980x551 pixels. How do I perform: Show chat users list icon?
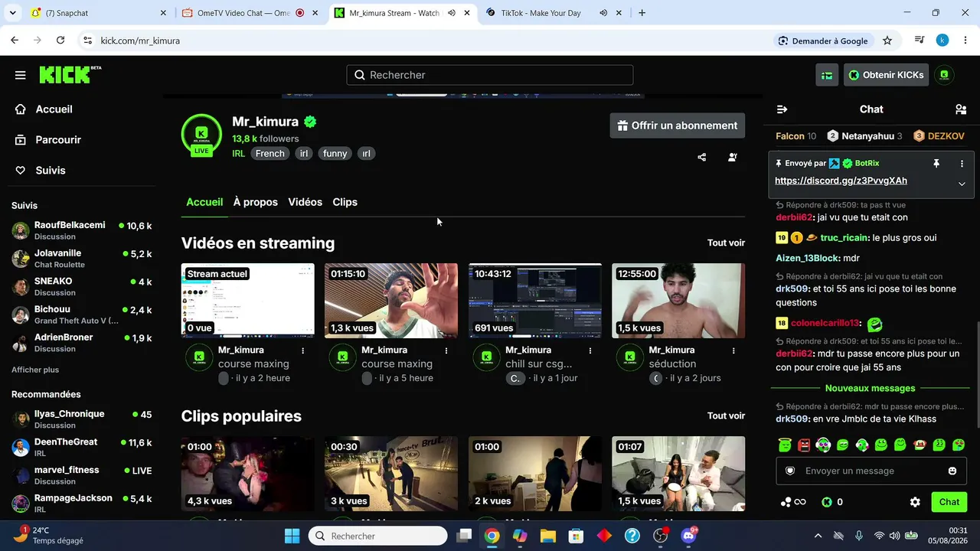tap(961, 109)
